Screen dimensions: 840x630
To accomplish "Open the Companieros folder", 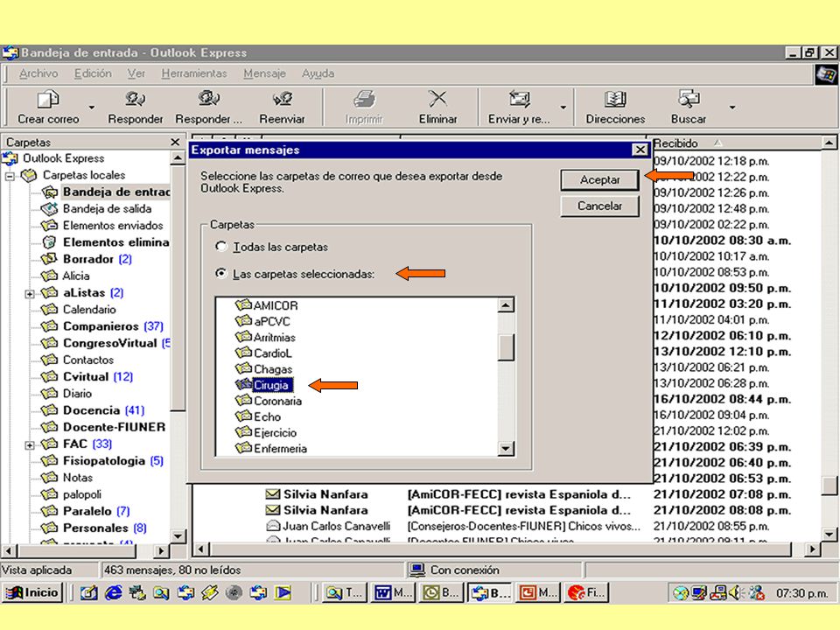I will 101,326.
